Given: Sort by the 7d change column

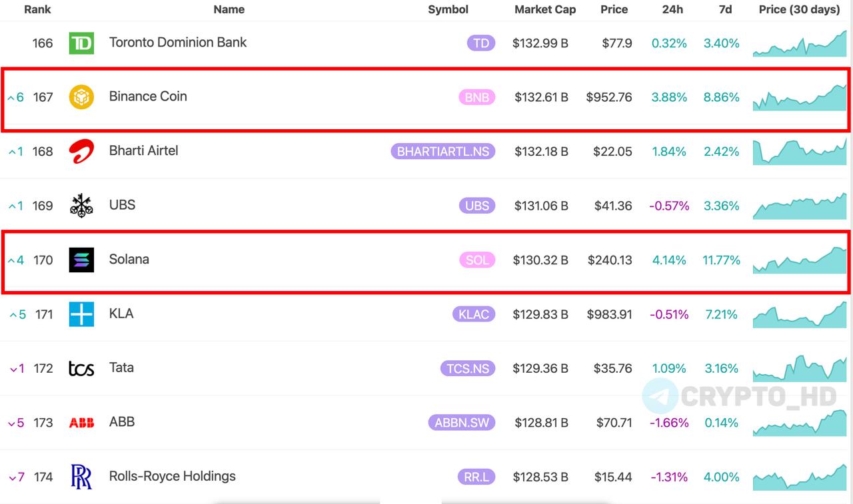Looking at the screenshot, I should coord(725,9).
